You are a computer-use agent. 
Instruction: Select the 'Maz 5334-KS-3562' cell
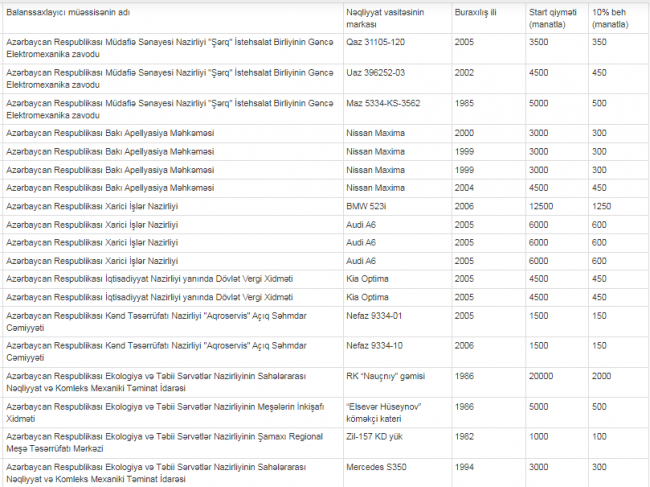pyautogui.click(x=397, y=109)
